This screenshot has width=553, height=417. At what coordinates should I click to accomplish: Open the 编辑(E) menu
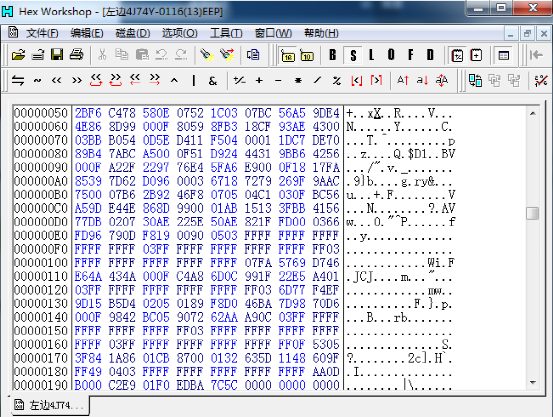tap(87, 34)
